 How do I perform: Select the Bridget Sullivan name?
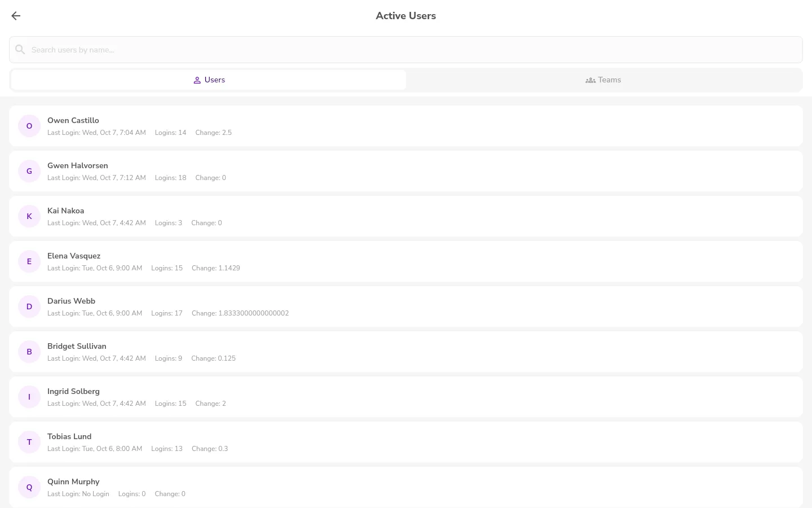[77, 346]
